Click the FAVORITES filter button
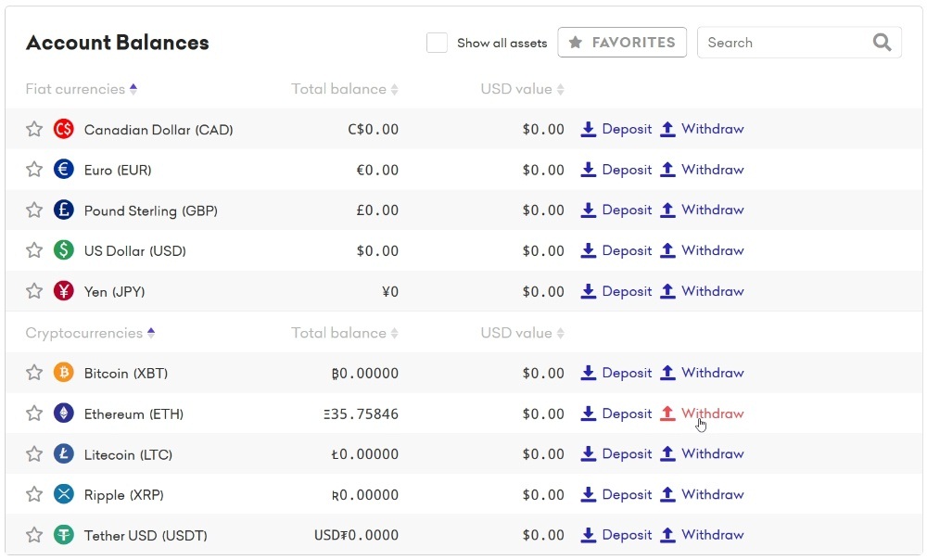This screenshot has width=927, height=560. 622,43
